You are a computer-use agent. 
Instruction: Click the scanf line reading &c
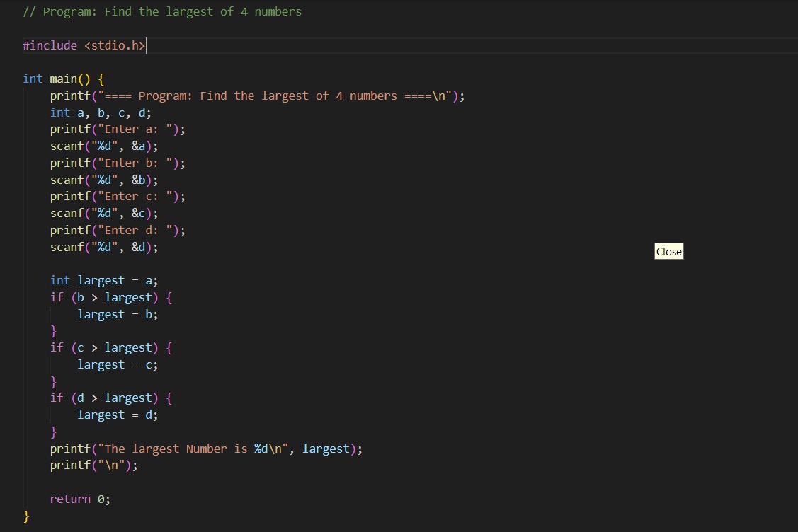104,213
